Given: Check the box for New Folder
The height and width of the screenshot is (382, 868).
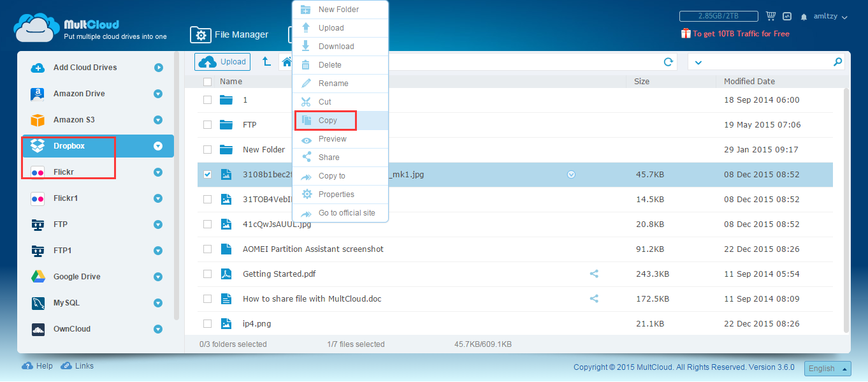Looking at the screenshot, I should click(x=207, y=150).
